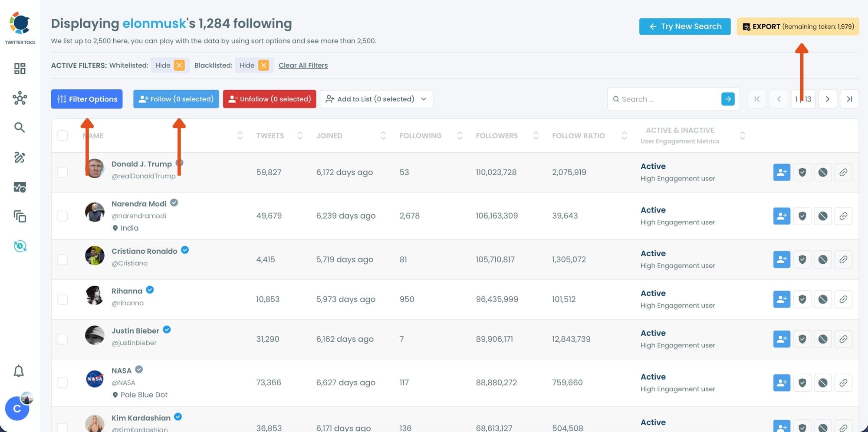Sort by Active & Inactive column
Image resolution: width=868 pixels, height=432 pixels.
click(743, 136)
